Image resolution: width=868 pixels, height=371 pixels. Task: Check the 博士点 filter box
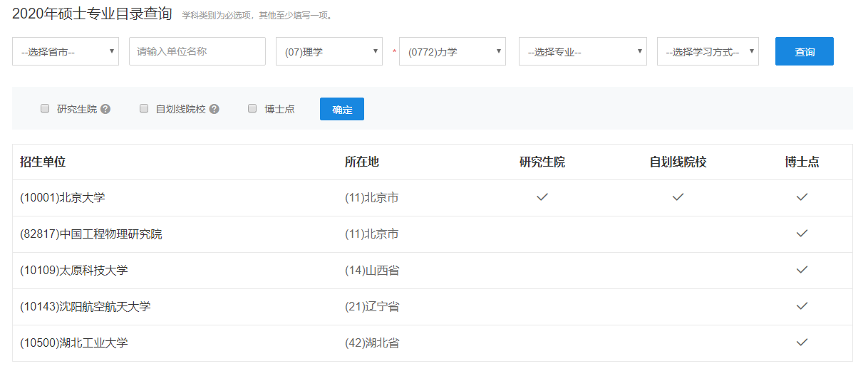[x=252, y=108]
